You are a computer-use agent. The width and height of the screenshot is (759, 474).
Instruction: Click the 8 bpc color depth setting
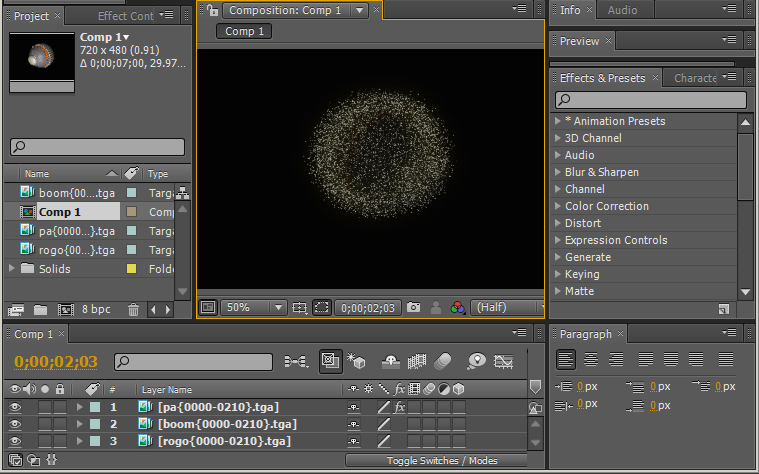(96, 309)
